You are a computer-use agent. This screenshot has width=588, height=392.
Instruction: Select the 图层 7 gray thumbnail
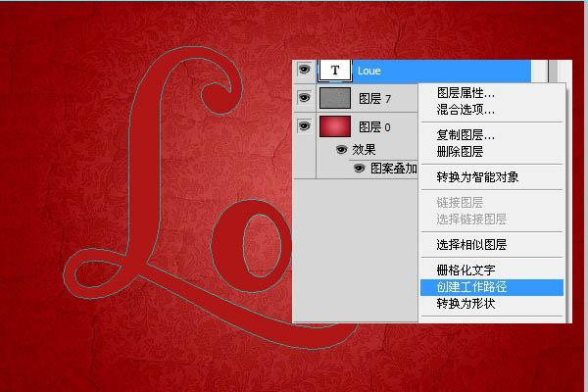[335, 98]
